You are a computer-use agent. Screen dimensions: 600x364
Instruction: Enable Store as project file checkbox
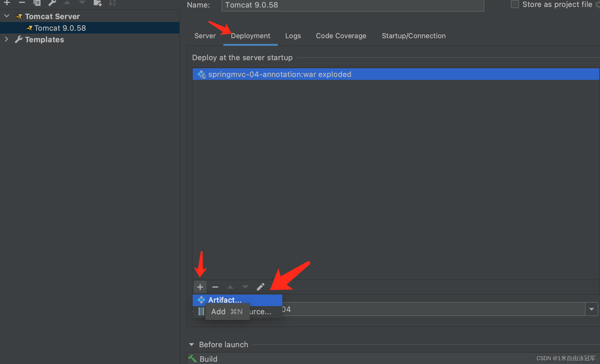(x=515, y=4)
